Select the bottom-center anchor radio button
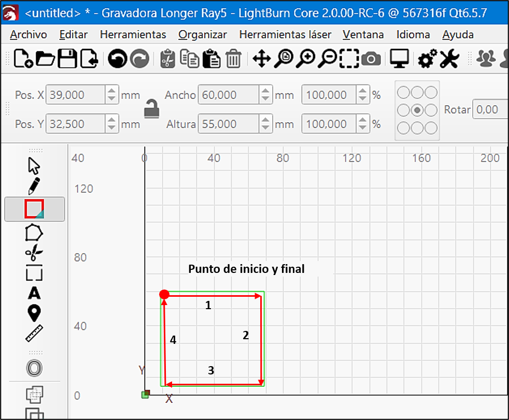 [417, 128]
